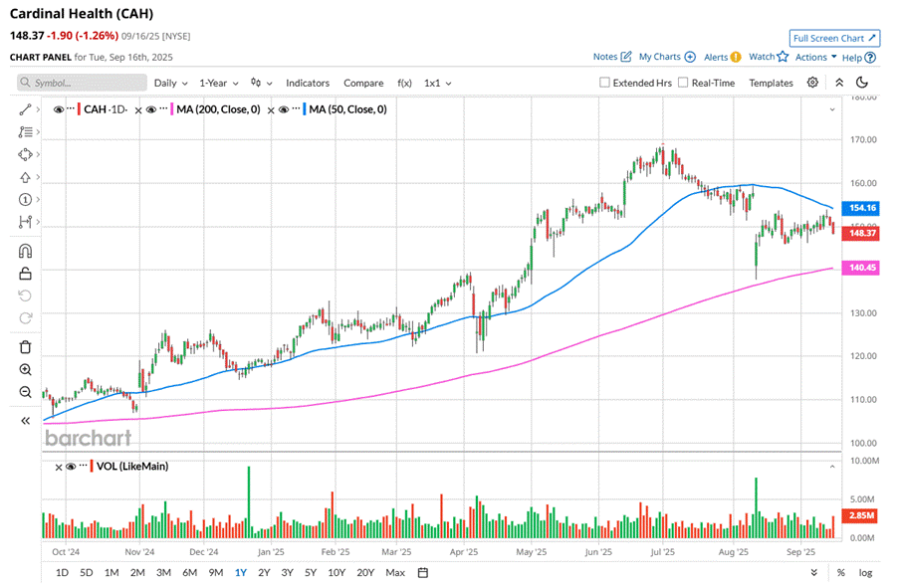Open the Indicators menu
The image size is (898, 588).
pyautogui.click(x=308, y=83)
